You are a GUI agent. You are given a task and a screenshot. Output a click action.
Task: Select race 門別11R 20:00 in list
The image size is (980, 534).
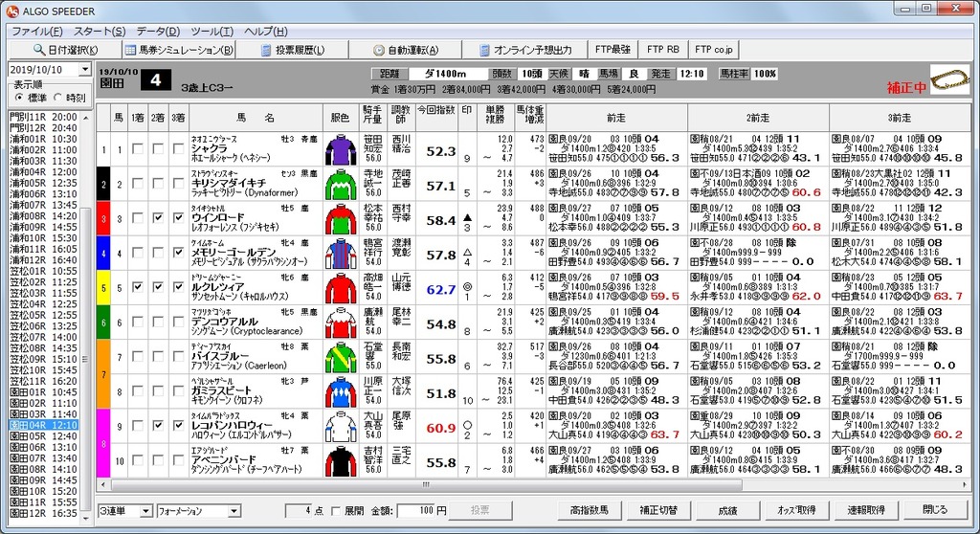point(44,117)
